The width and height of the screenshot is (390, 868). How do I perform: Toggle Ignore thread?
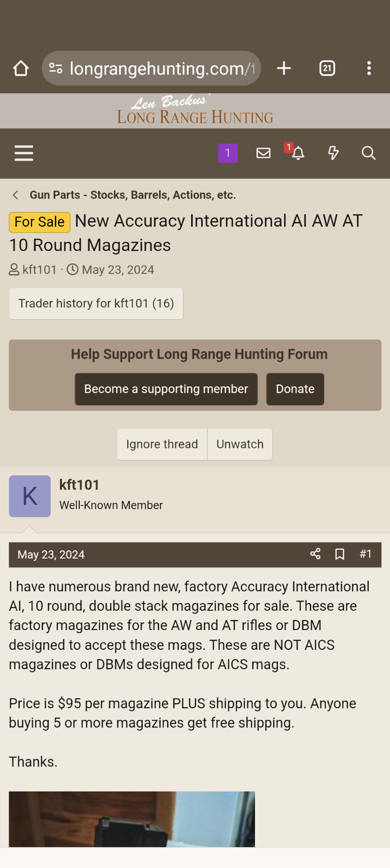(162, 444)
